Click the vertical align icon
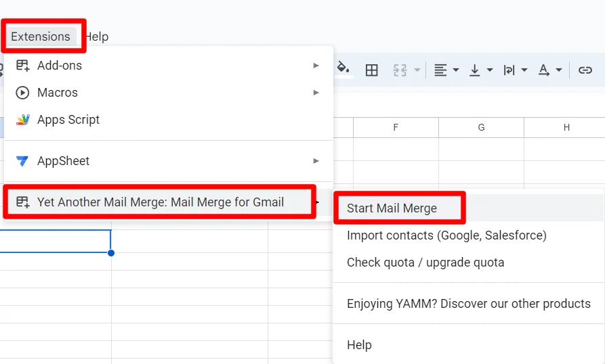This screenshot has height=364, width=605. pos(475,70)
